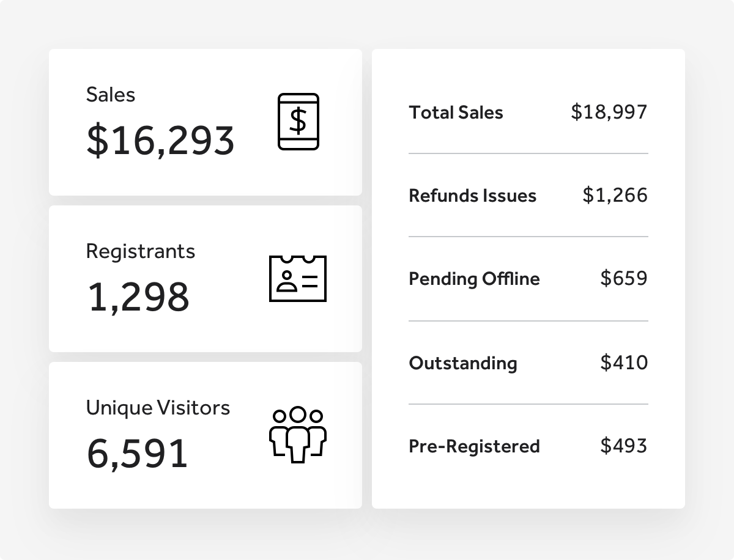Viewport: 734px width, 560px height.
Task: Click the $16,293 sales figure
Action: (160, 141)
